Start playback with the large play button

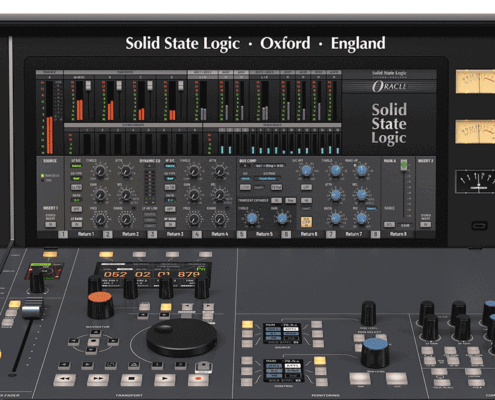165,379
